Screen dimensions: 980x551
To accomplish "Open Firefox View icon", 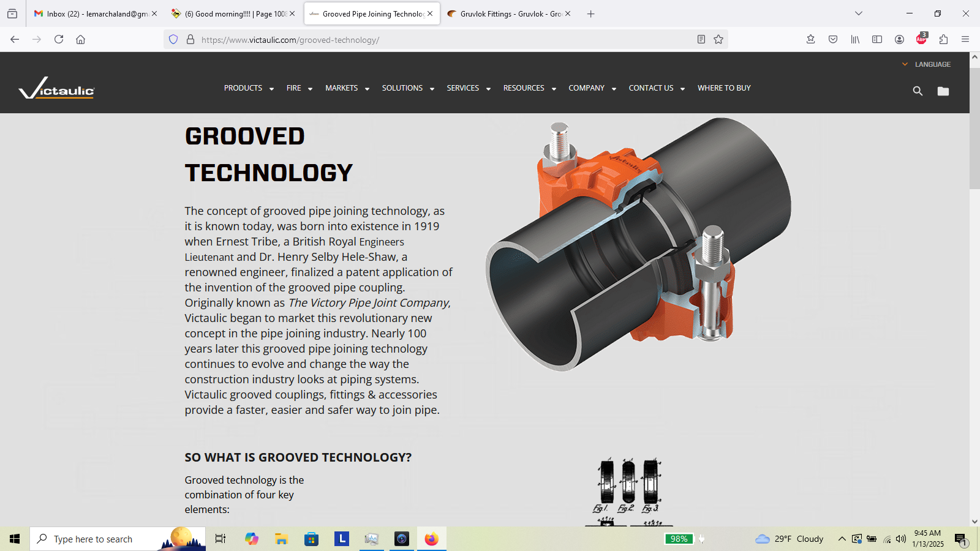I will click(12, 13).
